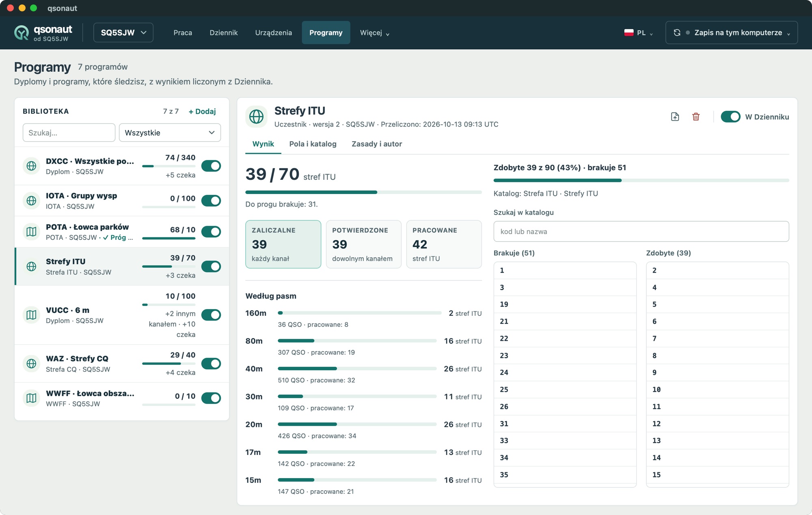The image size is (812, 515).
Task: Click the map icon in the VUCC row
Action: (31, 315)
